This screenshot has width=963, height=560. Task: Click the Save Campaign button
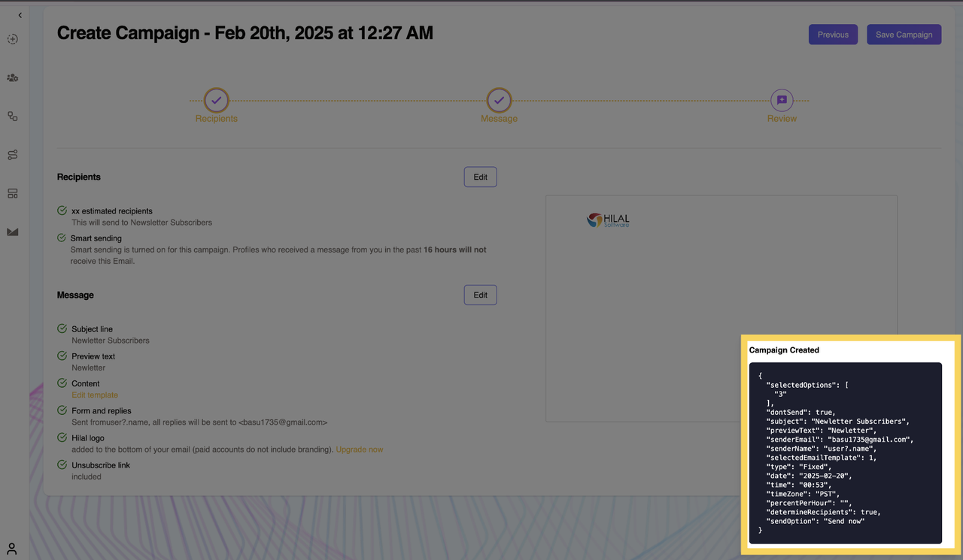[x=904, y=34]
